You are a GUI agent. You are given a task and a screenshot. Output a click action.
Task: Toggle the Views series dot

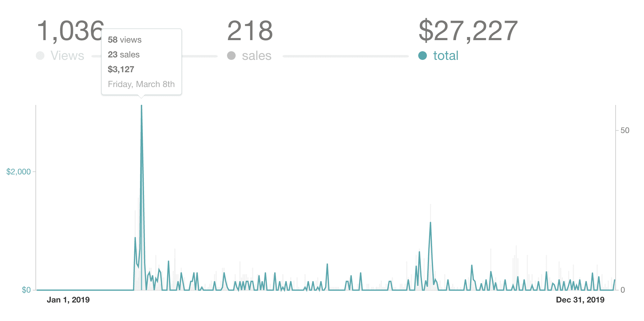coord(40,56)
